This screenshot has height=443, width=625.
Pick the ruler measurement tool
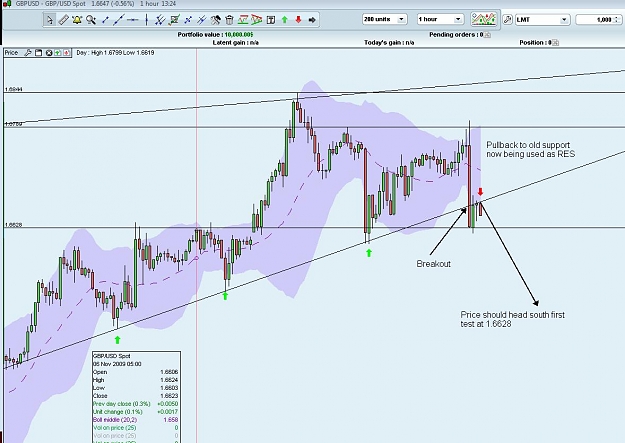(x=63, y=20)
